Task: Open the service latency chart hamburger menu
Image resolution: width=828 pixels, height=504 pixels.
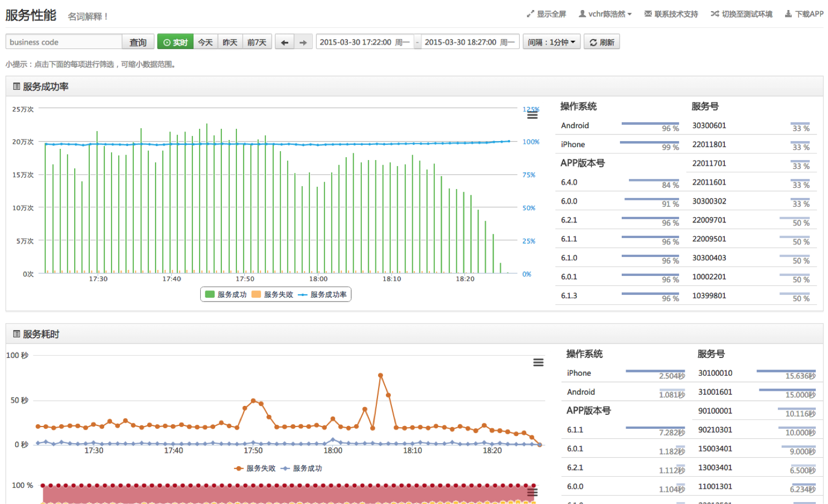Action: [x=538, y=362]
